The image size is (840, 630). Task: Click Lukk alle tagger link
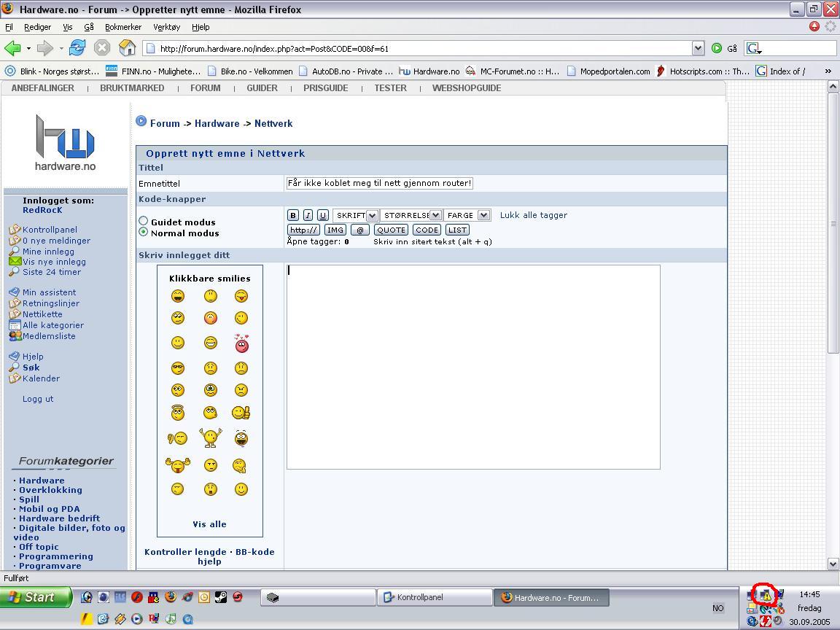534,215
